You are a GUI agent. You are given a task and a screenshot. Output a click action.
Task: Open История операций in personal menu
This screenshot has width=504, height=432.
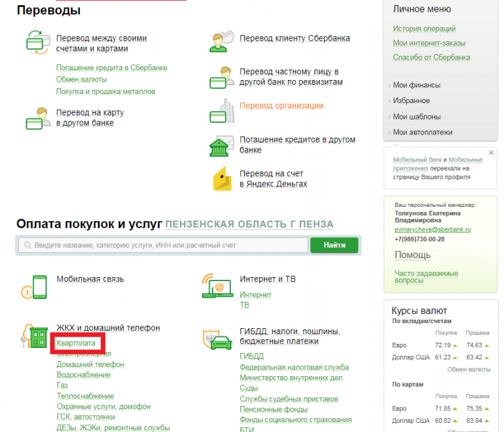point(424,29)
